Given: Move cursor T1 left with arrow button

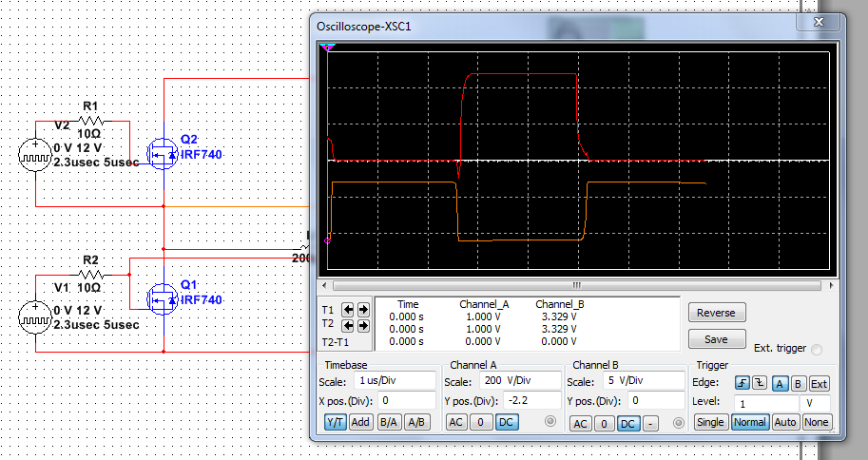Looking at the screenshot, I should pos(348,309).
